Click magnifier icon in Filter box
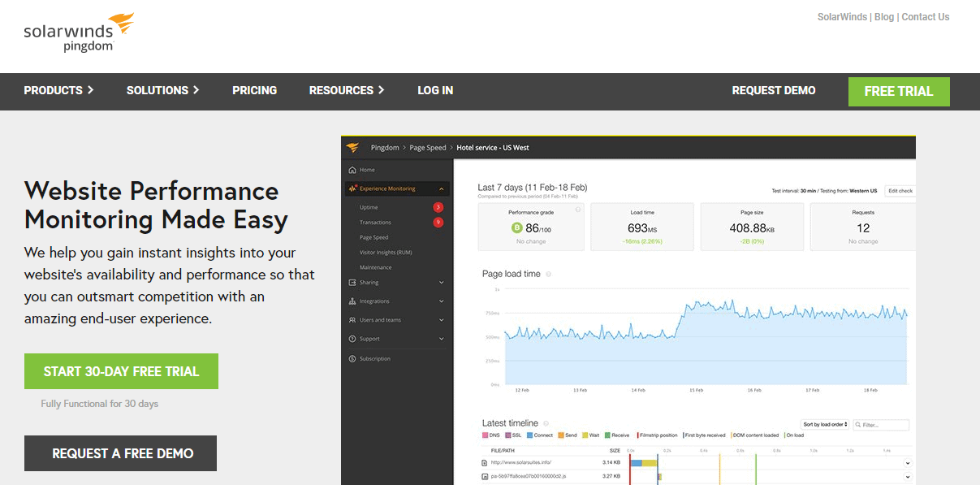980x485 pixels. pyautogui.click(x=859, y=425)
